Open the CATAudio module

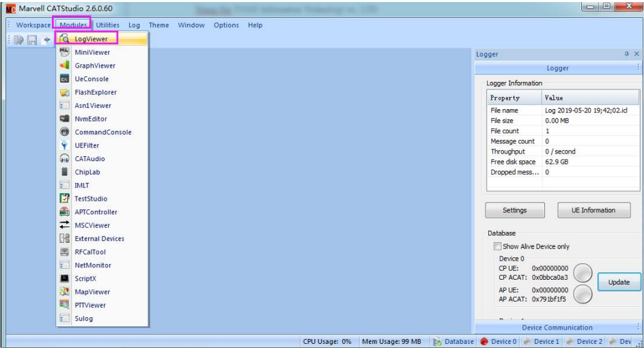(x=90, y=159)
